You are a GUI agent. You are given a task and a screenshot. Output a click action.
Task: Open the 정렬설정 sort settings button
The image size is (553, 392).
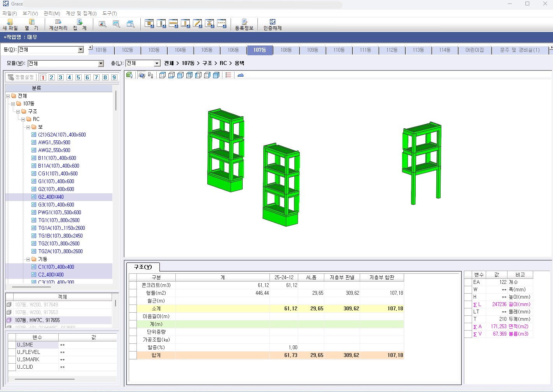pyautogui.click(x=21, y=77)
